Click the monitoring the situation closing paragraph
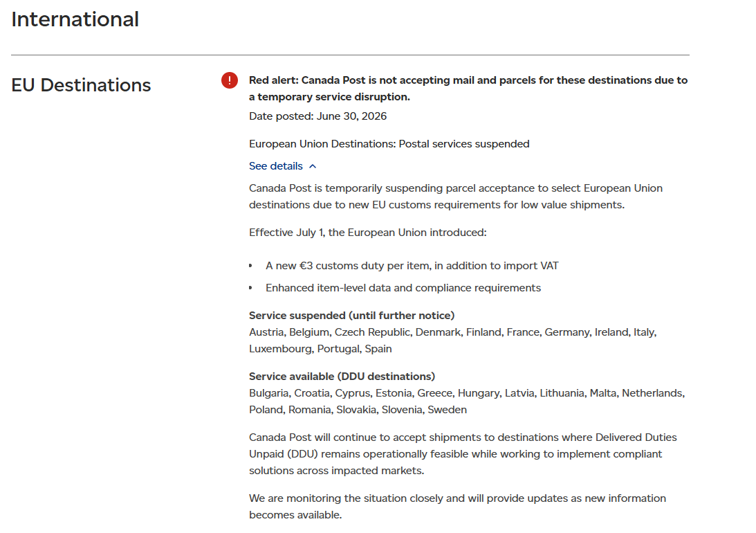 458,507
